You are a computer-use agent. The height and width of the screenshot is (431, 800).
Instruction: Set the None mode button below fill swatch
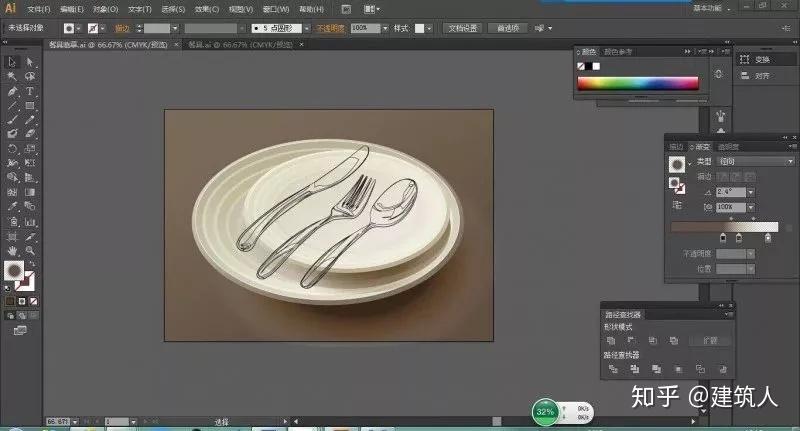tap(33, 301)
